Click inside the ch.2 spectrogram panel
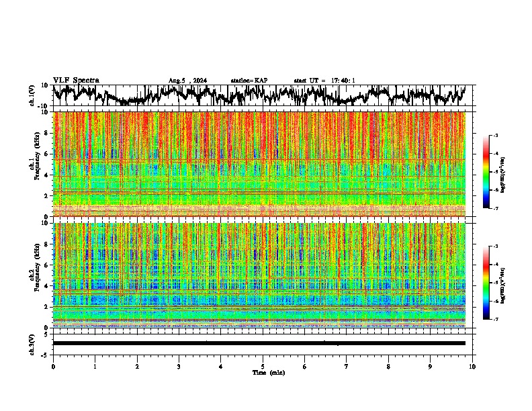Viewport: 532px width, 411px height. (259, 275)
